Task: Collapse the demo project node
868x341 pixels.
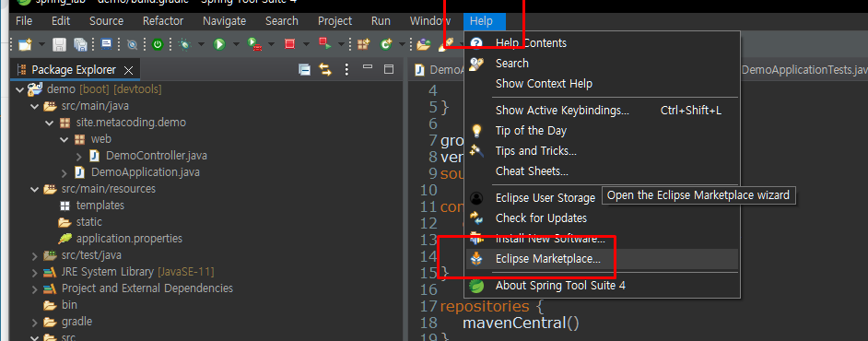Action: coord(20,89)
